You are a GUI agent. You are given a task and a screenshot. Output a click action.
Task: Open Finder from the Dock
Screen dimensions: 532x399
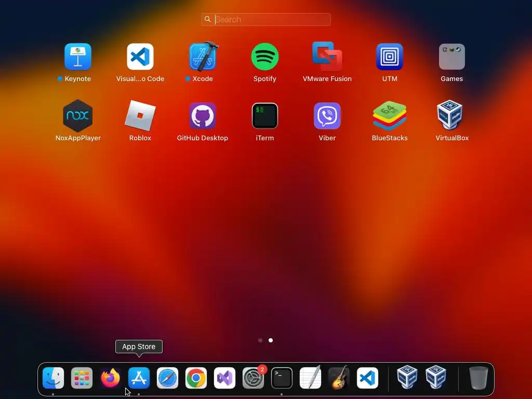click(54, 378)
